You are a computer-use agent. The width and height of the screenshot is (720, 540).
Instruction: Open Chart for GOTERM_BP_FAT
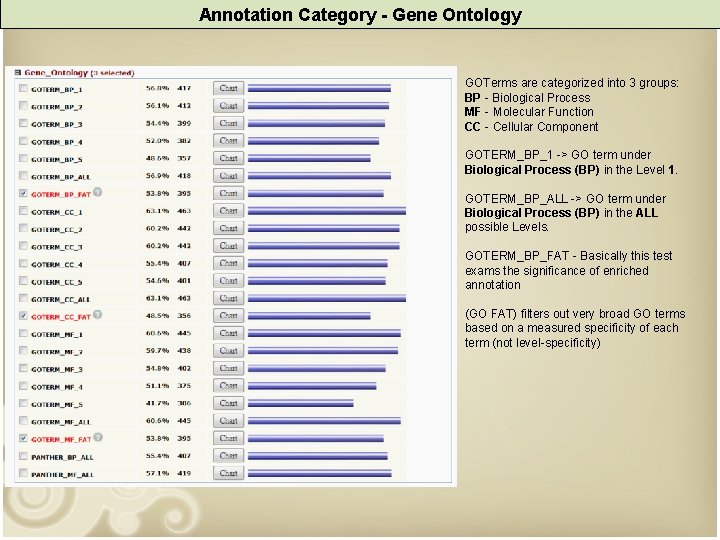[228, 193]
